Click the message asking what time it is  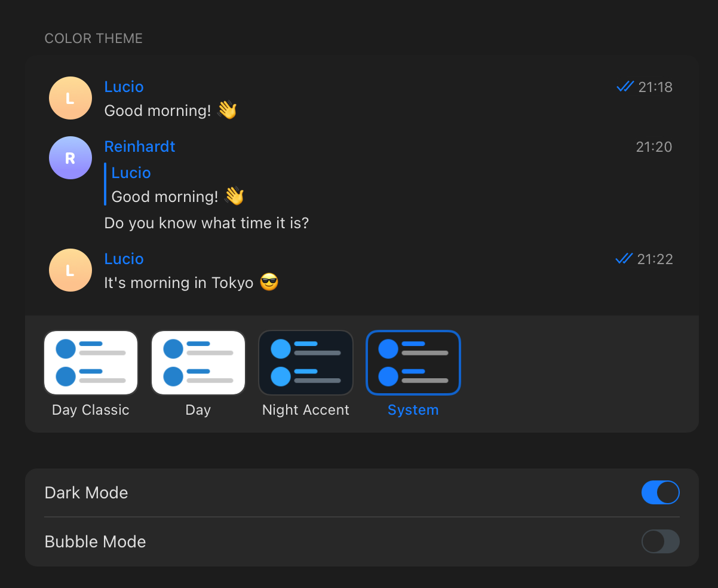click(206, 222)
